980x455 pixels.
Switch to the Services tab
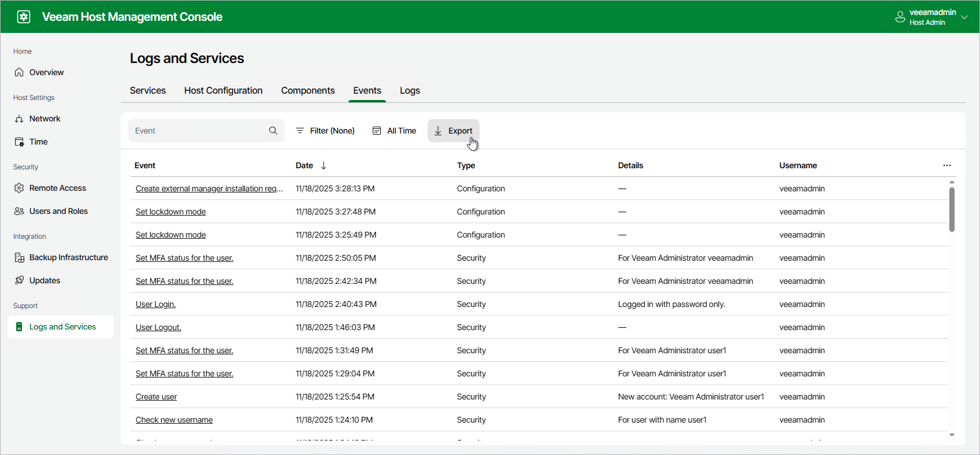148,91
